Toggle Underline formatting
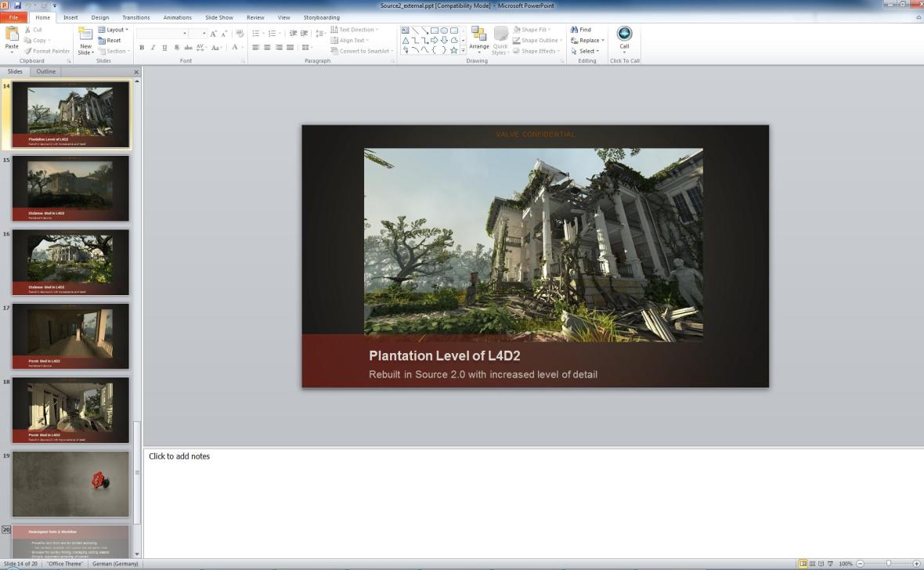 pyautogui.click(x=164, y=47)
